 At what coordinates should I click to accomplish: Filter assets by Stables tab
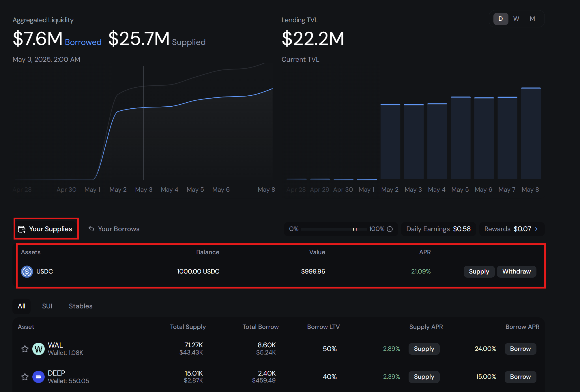pos(81,306)
